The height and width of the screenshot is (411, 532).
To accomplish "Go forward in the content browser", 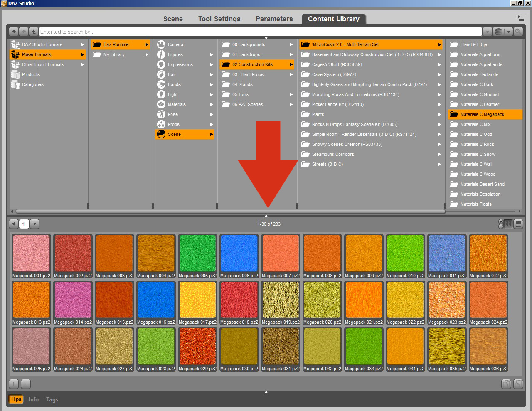I will [x=24, y=31].
